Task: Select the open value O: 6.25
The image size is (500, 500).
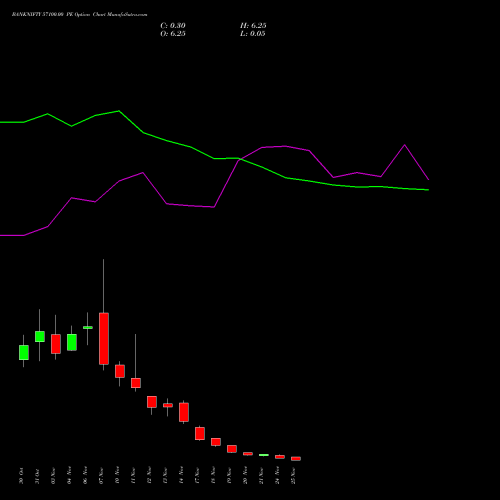Action: (x=173, y=34)
